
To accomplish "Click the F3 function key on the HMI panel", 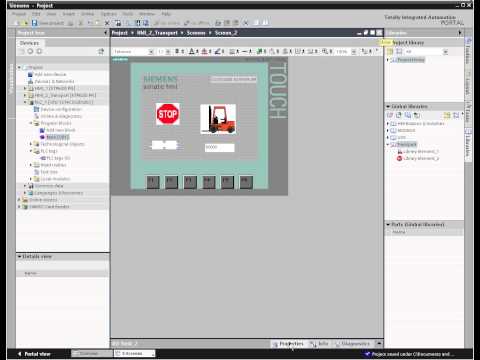I will point(190,182).
